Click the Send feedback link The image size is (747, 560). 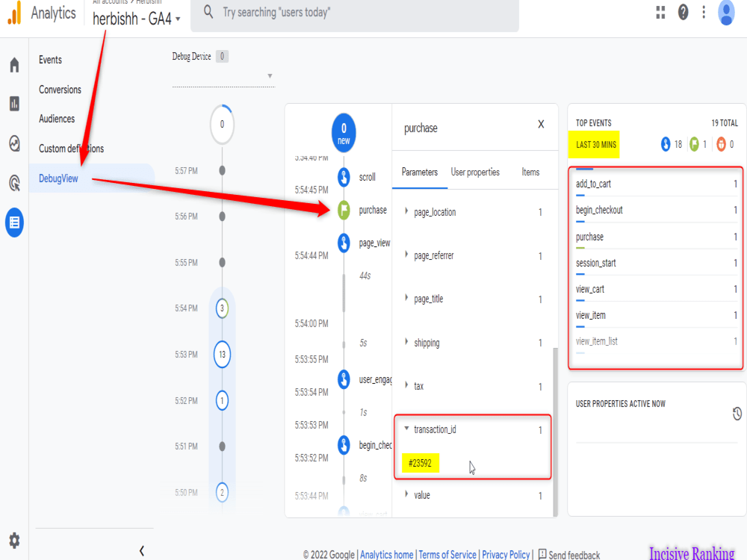(x=574, y=555)
